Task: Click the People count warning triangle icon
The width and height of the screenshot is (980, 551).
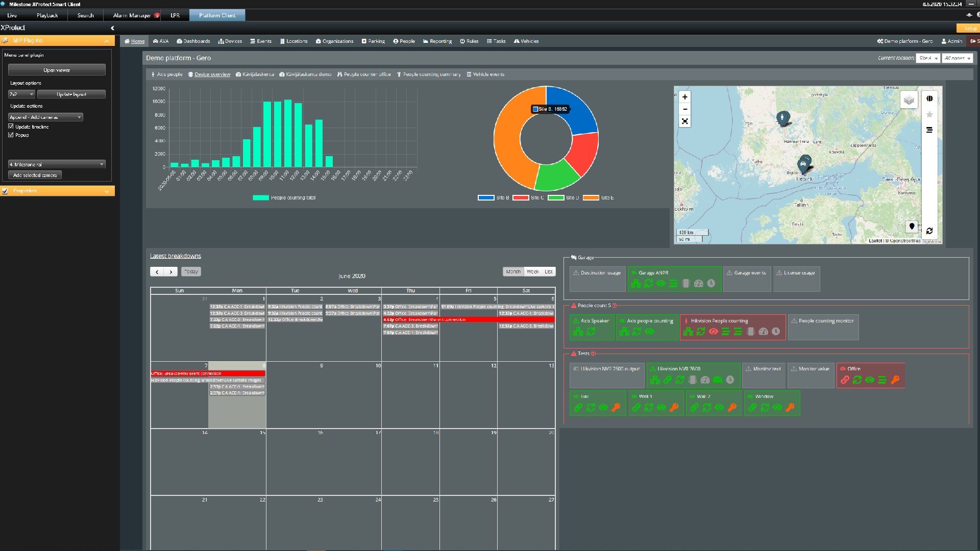Action: click(x=573, y=306)
